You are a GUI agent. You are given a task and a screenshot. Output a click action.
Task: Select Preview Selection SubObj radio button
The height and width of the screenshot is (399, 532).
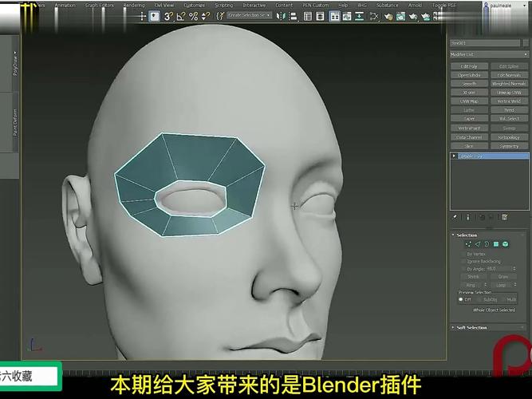coord(479,299)
